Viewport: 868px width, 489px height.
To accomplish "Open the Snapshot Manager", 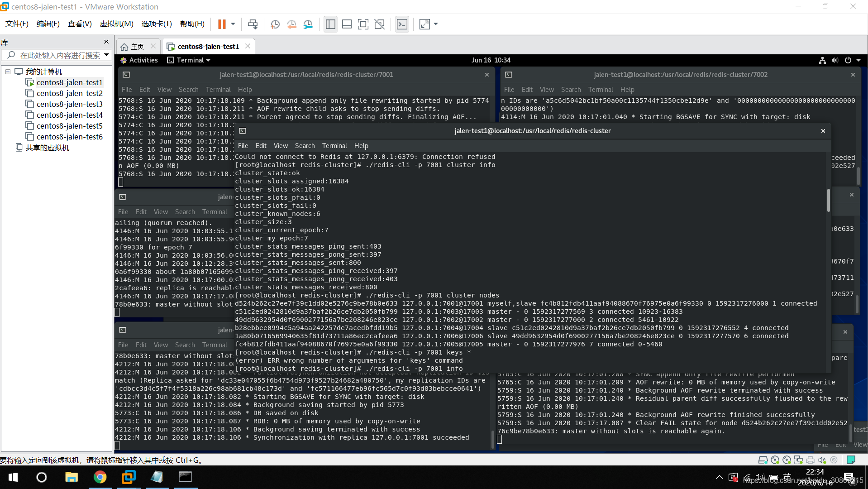I will 308,24.
